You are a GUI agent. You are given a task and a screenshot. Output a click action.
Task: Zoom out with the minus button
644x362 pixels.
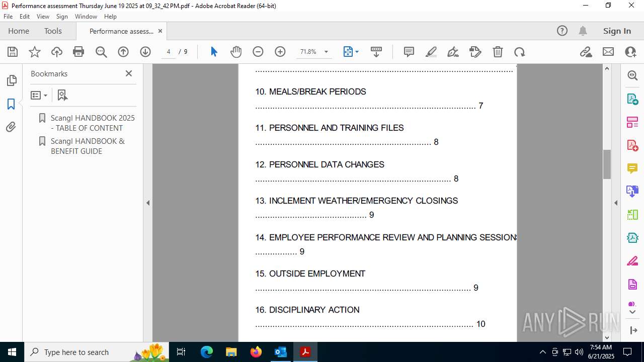pyautogui.click(x=258, y=52)
